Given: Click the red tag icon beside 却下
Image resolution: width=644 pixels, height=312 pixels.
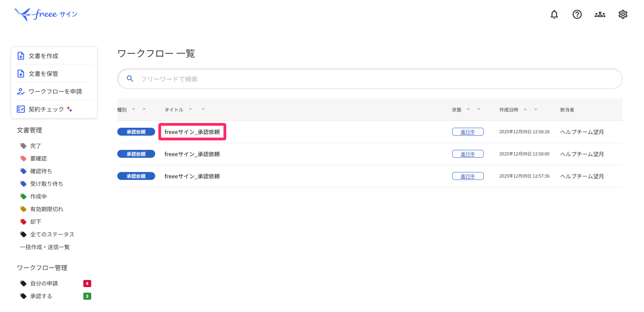Looking at the screenshot, I should pyautogui.click(x=23, y=222).
